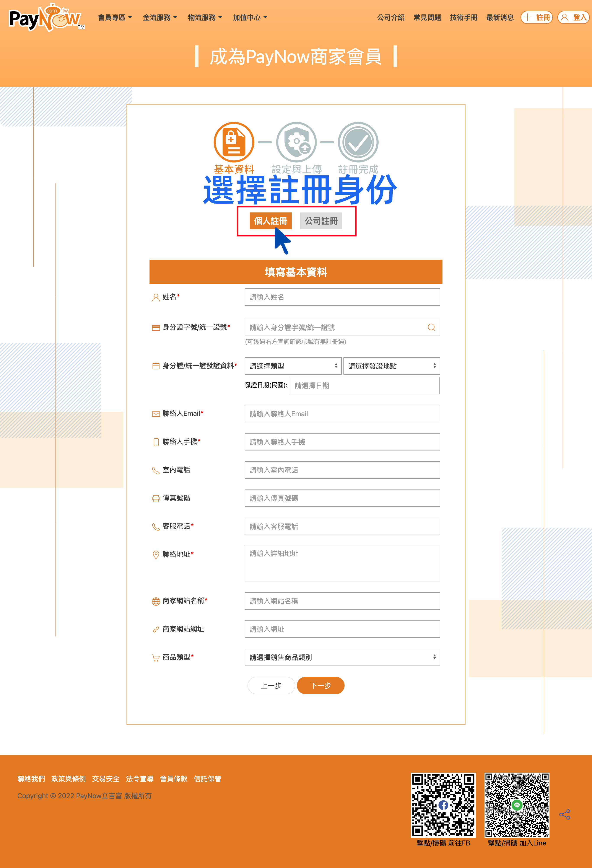
Task: Select 個人註冊 registration type
Action: [271, 221]
